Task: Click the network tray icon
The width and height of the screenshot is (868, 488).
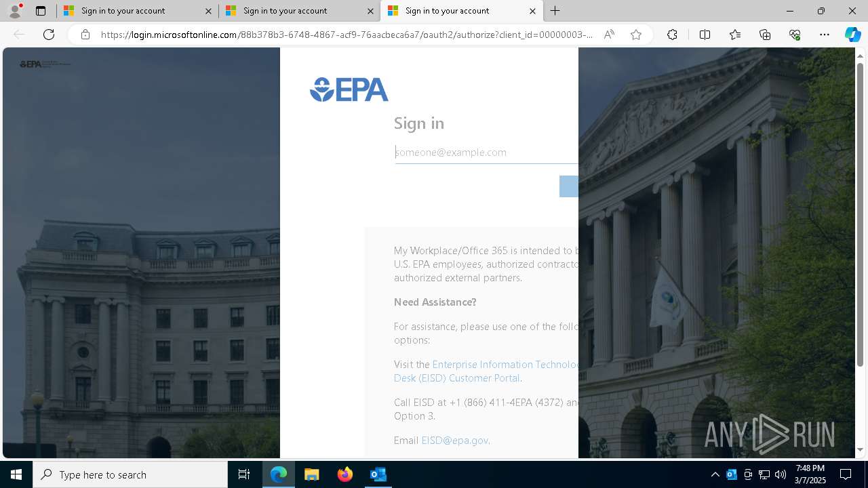Action: [764, 474]
